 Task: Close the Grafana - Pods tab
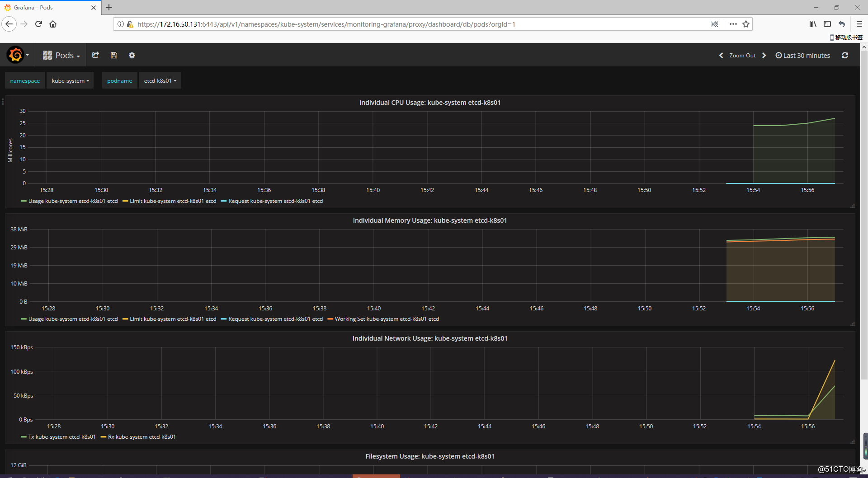click(94, 8)
